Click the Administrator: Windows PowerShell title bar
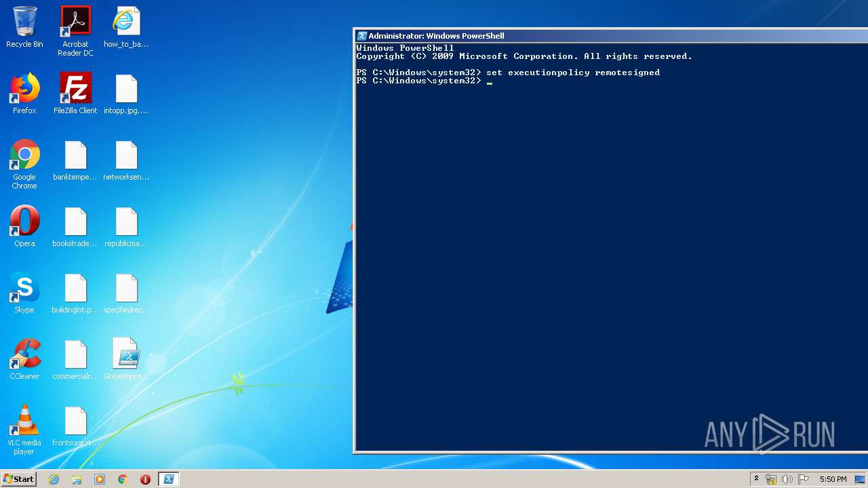Screen dimensions: 868x488 pos(610,36)
